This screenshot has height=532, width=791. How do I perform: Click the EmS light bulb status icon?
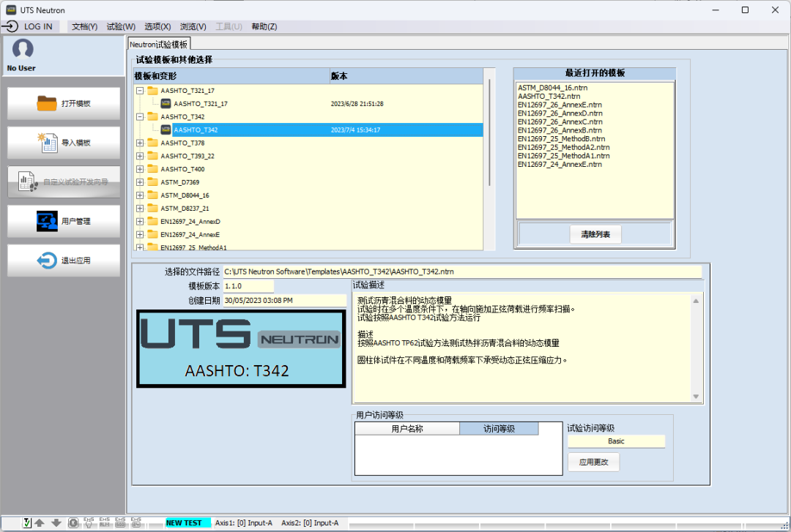89,522
